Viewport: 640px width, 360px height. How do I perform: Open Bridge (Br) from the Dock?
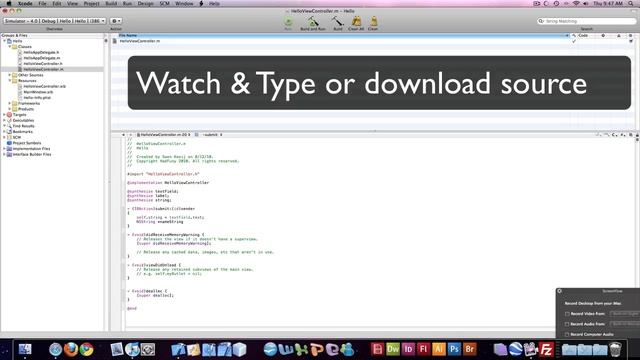(x=469, y=349)
